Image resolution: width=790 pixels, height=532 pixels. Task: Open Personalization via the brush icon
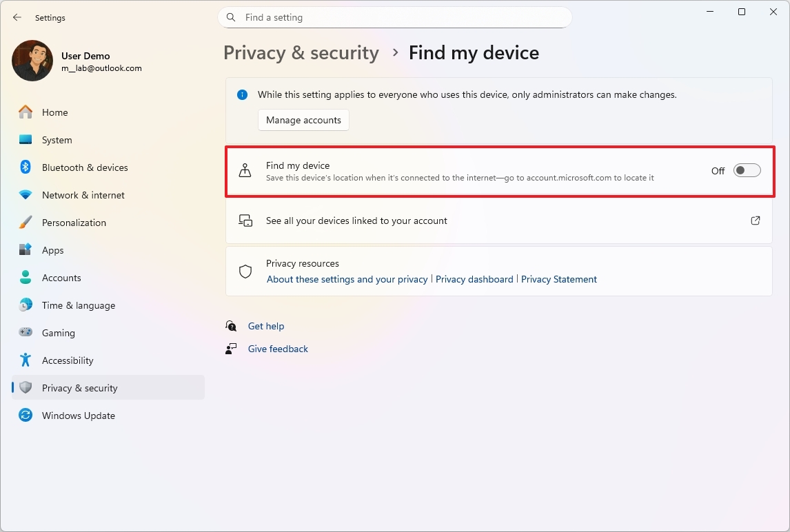[24, 223]
